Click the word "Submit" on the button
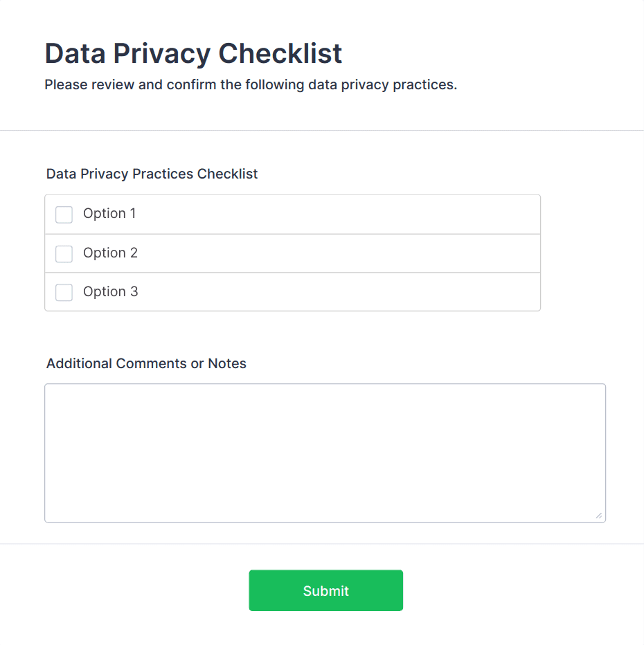Image resolution: width=644 pixels, height=645 pixels. coord(325,591)
